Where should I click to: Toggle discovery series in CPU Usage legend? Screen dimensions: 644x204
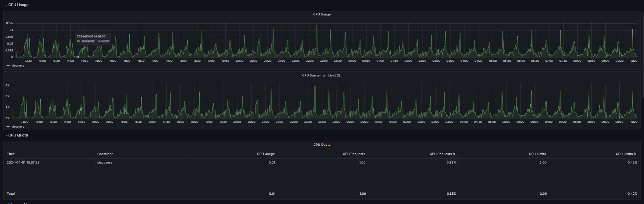[18, 65]
